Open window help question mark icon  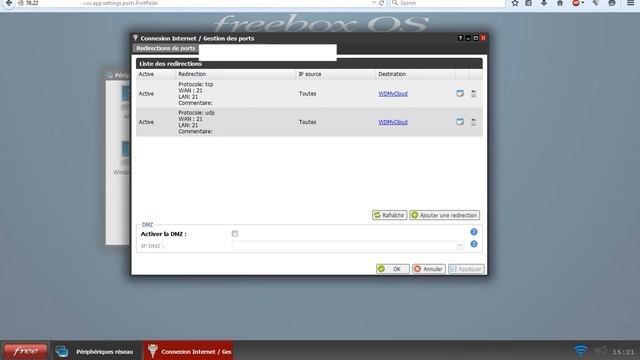(x=460, y=38)
